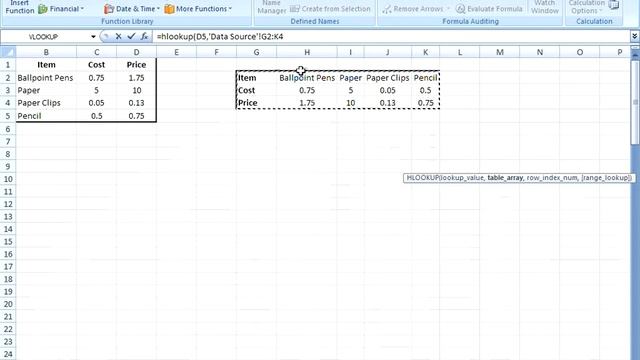The image size is (640, 360).
Task: Click the Select All corner button
Action: 8,52
